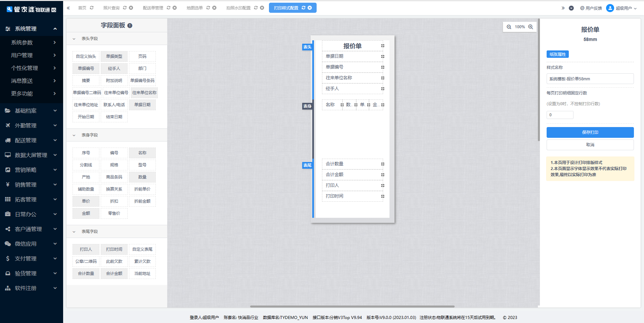
Task: Open the 超级用户 account dropdown
Action: 626,8
